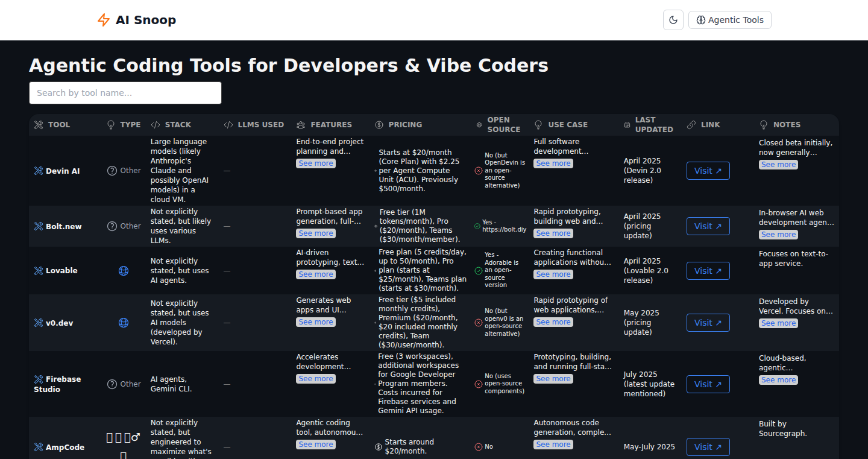This screenshot has height=459, width=868.
Task: Visit the Firebase Studio website
Action: [708, 384]
